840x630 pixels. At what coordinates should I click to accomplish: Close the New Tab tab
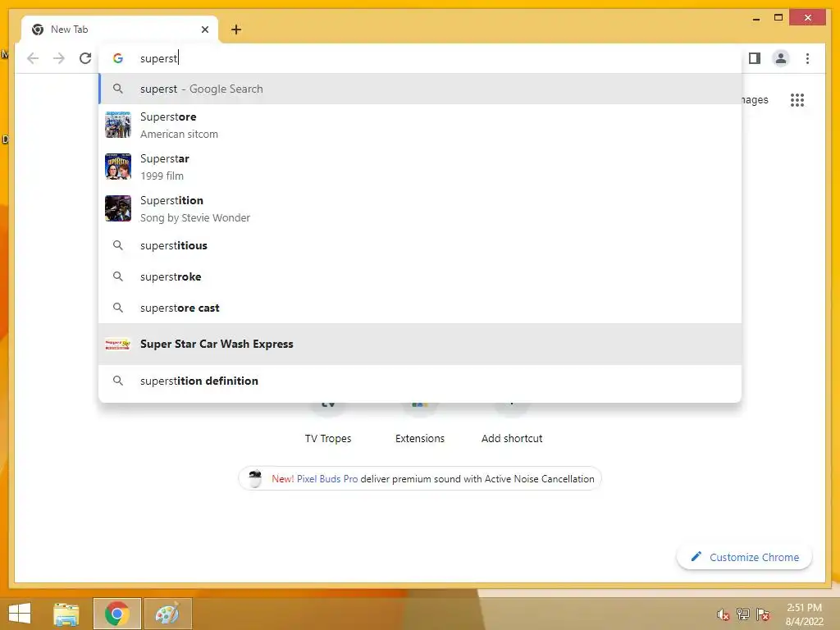204,30
